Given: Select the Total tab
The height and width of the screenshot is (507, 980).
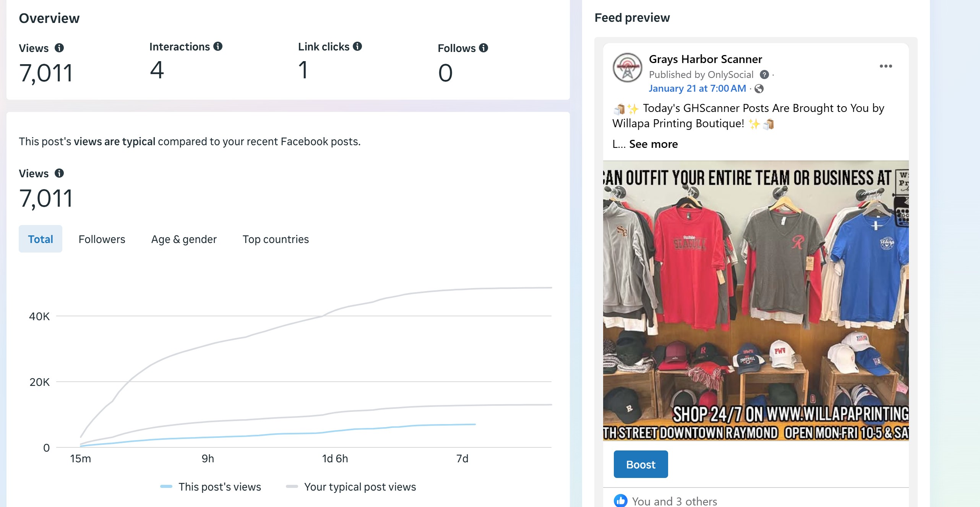Looking at the screenshot, I should coord(41,239).
